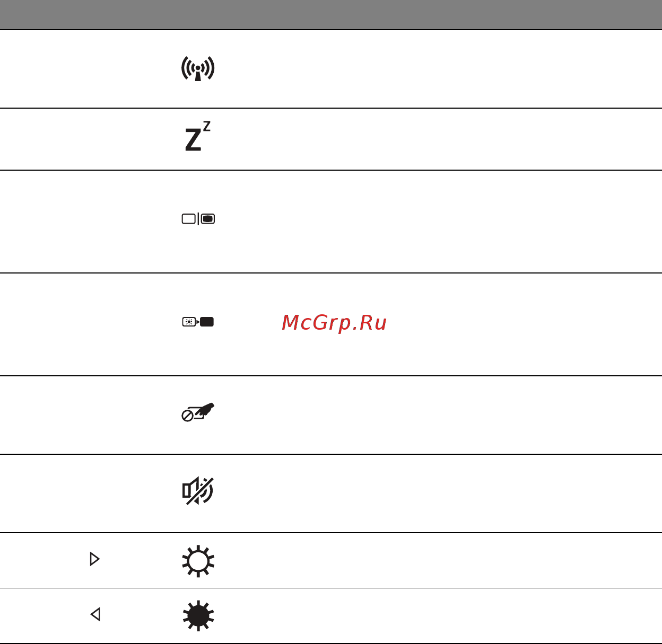
Task: Click the filled sun brightness down icon
Action: tap(198, 615)
